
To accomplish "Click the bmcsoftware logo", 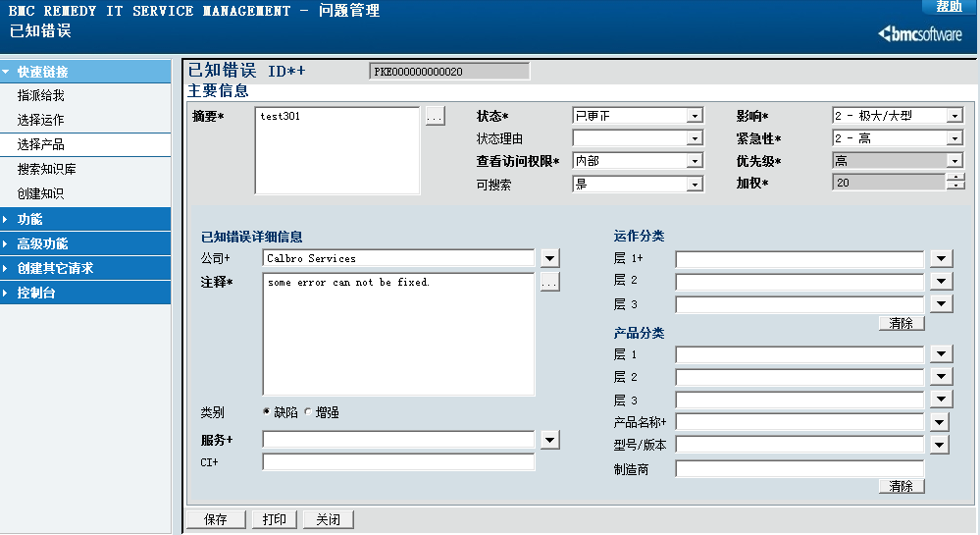I will pyautogui.click(x=920, y=33).
